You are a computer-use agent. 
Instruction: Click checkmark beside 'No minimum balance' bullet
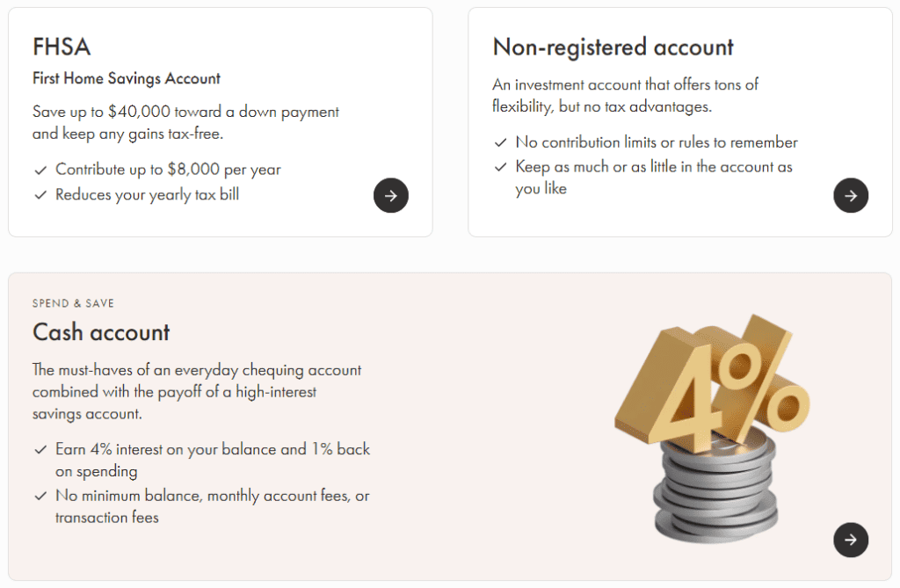click(40, 496)
